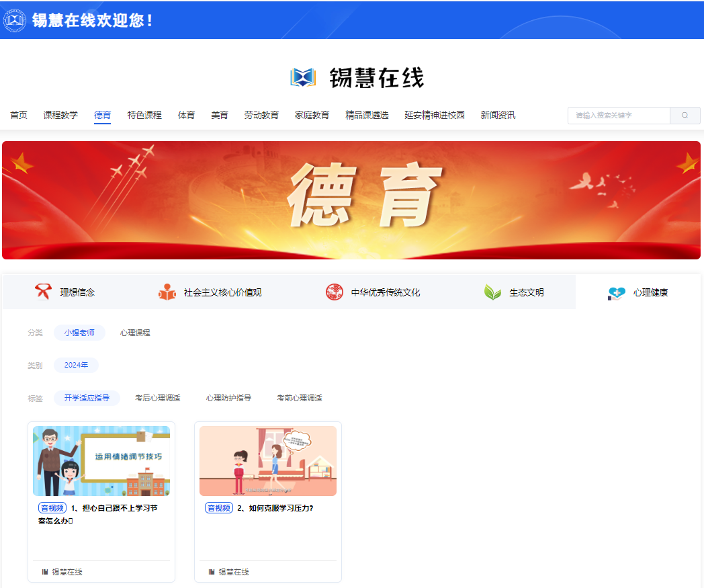Select the 小锡老师 category filter

(79, 333)
